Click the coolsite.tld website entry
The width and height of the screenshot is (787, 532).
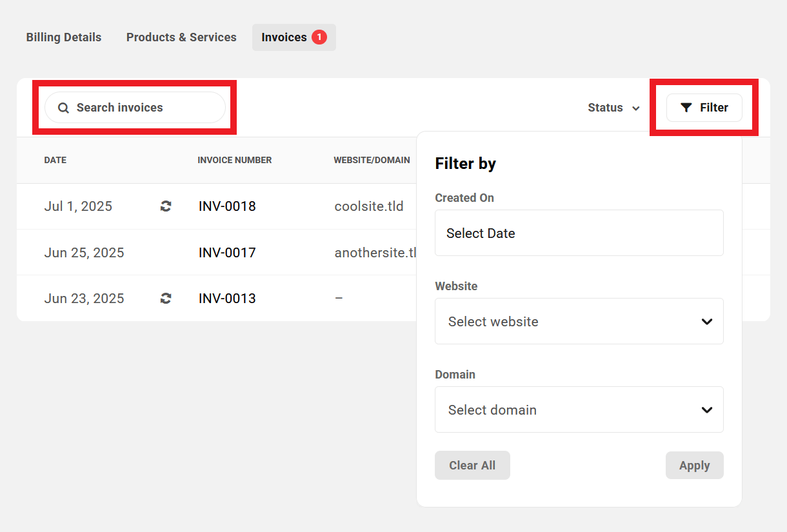369,206
